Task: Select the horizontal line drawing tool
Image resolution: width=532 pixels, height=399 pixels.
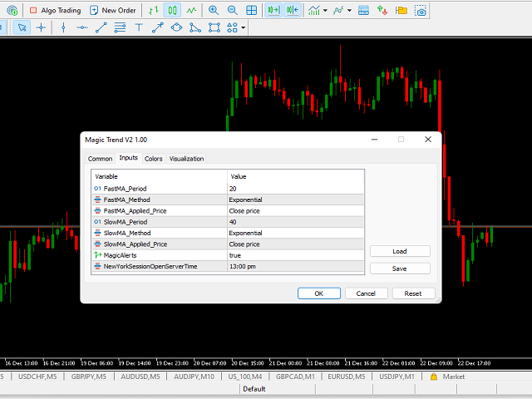Action: pyautogui.click(x=82, y=27)
